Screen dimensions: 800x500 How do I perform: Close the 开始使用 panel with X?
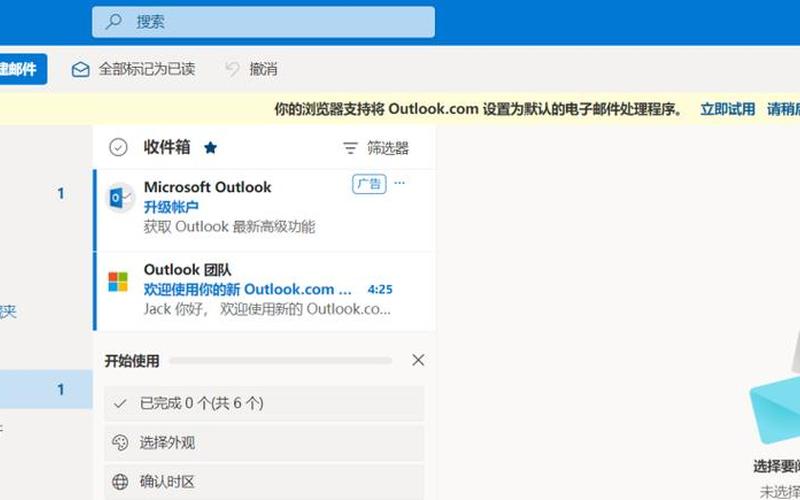pos(418,360)
